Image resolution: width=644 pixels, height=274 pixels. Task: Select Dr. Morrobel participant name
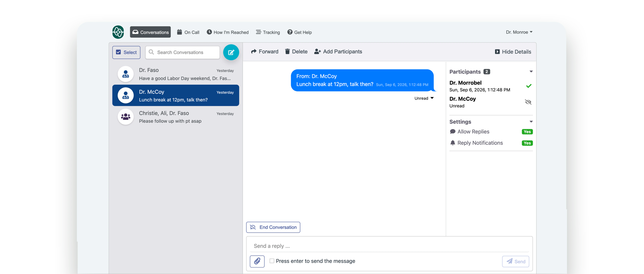(x=465, y=83)
